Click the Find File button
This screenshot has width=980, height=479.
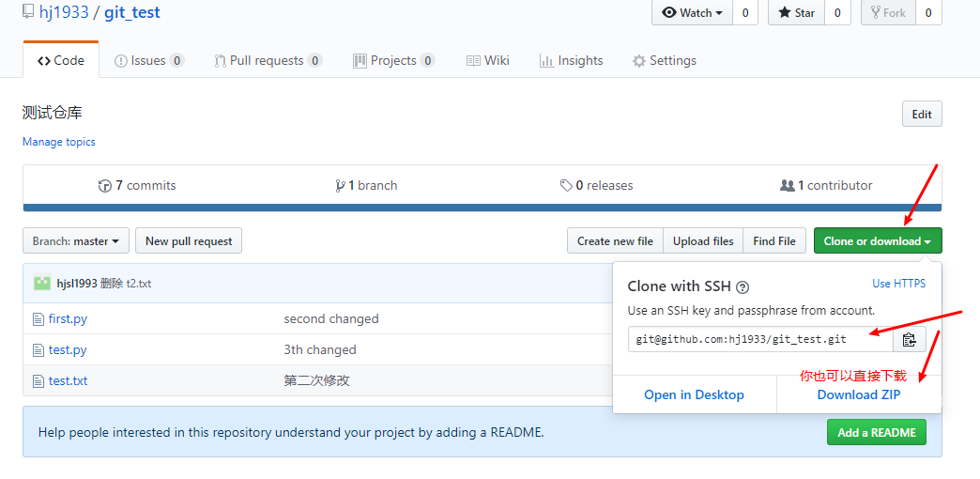774,241
